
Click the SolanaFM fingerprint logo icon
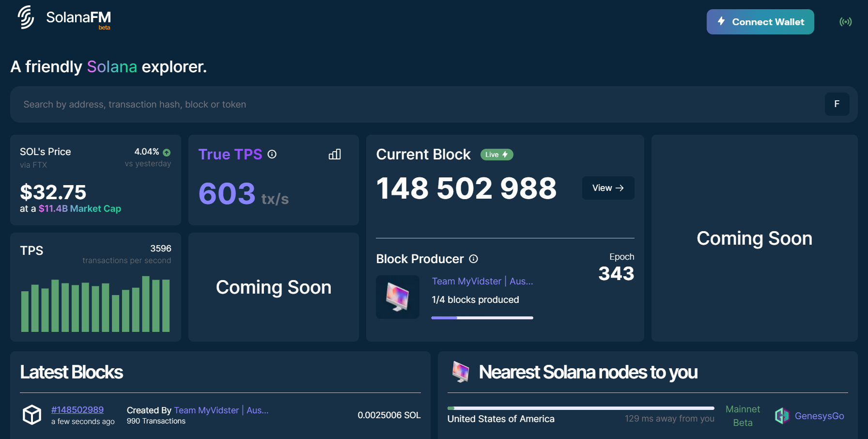click(x=26, y=17)
